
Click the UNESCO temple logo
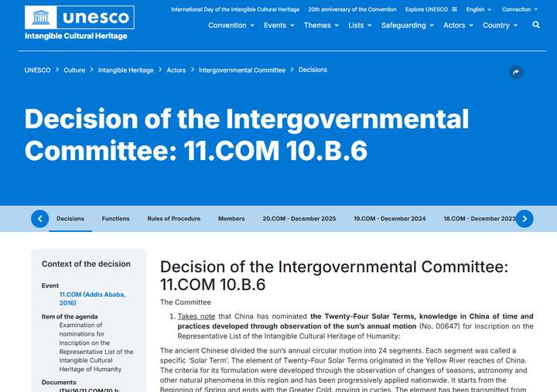(x=40, y=17)
